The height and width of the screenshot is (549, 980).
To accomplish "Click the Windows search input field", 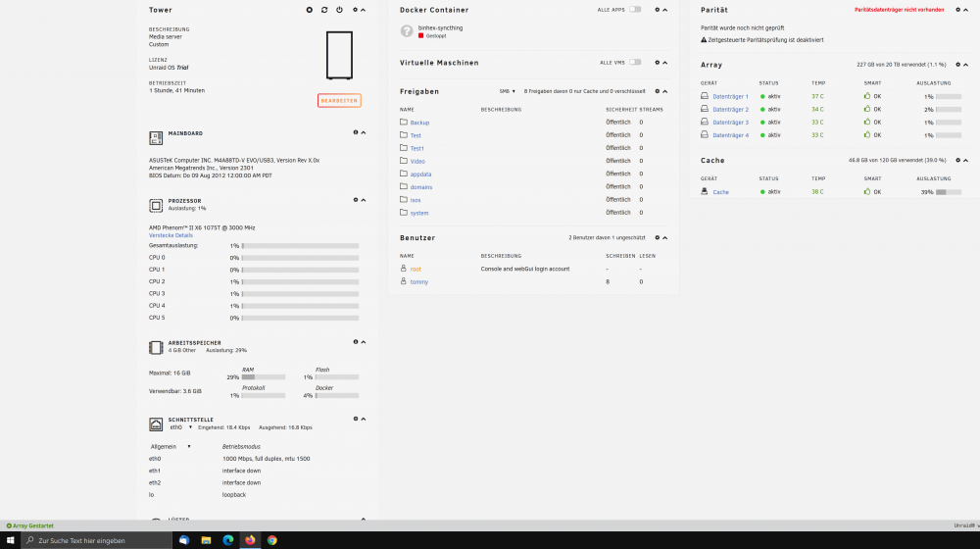I will 97,540.
